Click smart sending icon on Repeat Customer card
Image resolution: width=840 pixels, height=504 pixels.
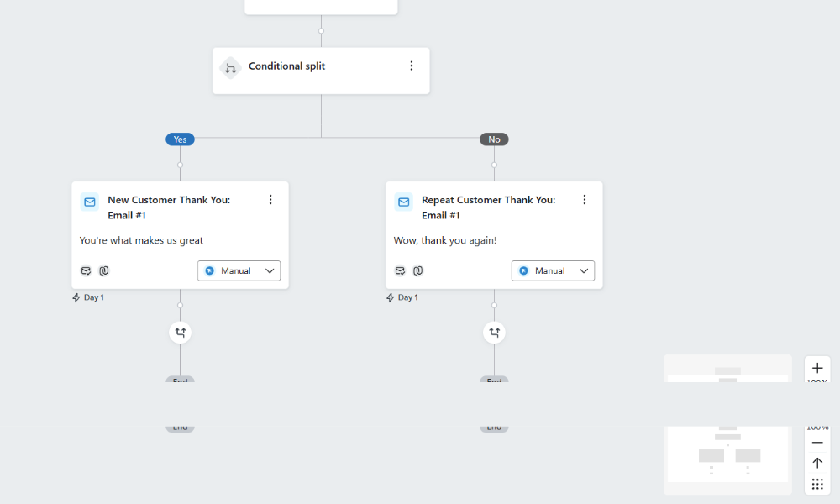[400, 270]
